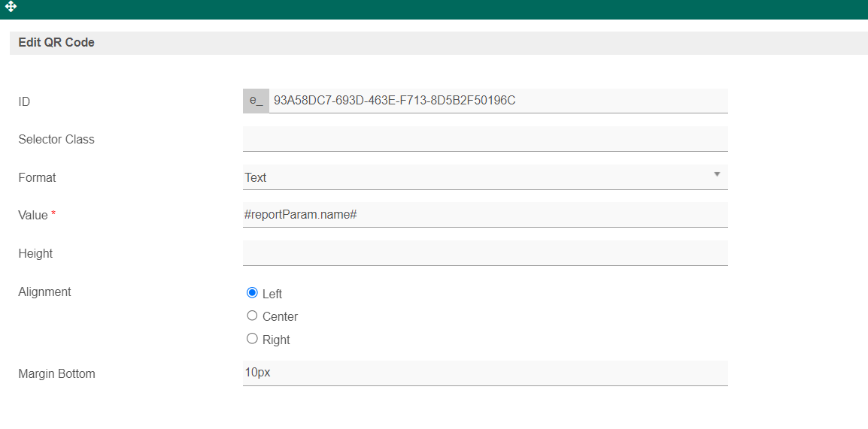Click the Format field label
The height and width of the screenshot is (429, 868).
37,178
